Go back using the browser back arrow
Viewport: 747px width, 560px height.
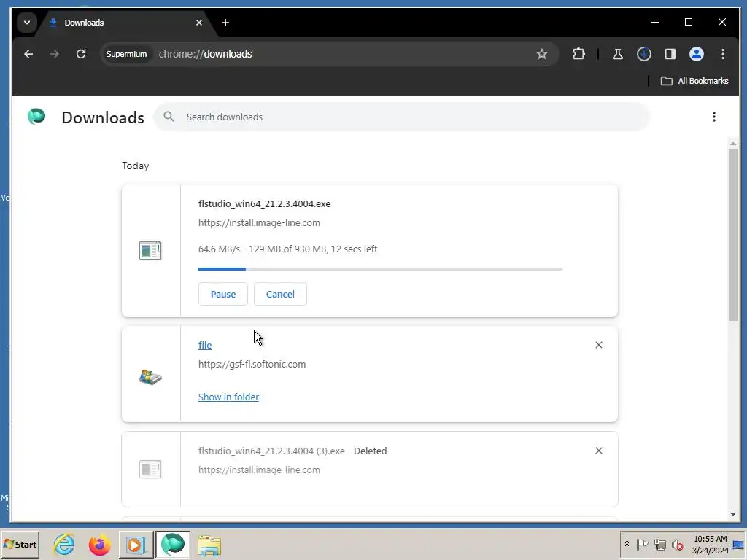(x=28, y=54)
